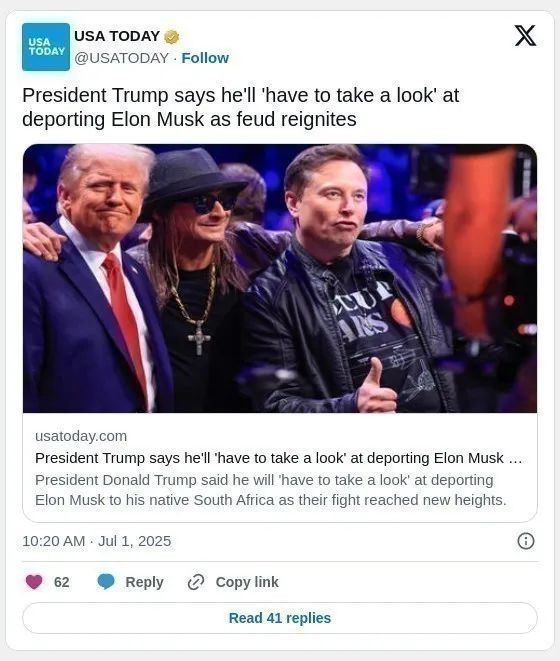Like the post with heart icon
The height and width of the screenshot is (661, 560).
point(34,582)
